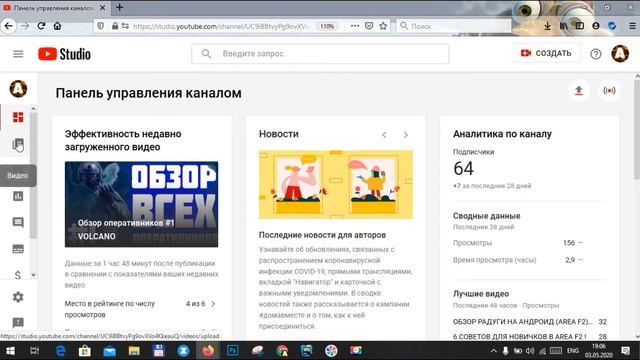Click the browser Поиск search box
This screenshot has width=640, height=360.
coord(454,26)
